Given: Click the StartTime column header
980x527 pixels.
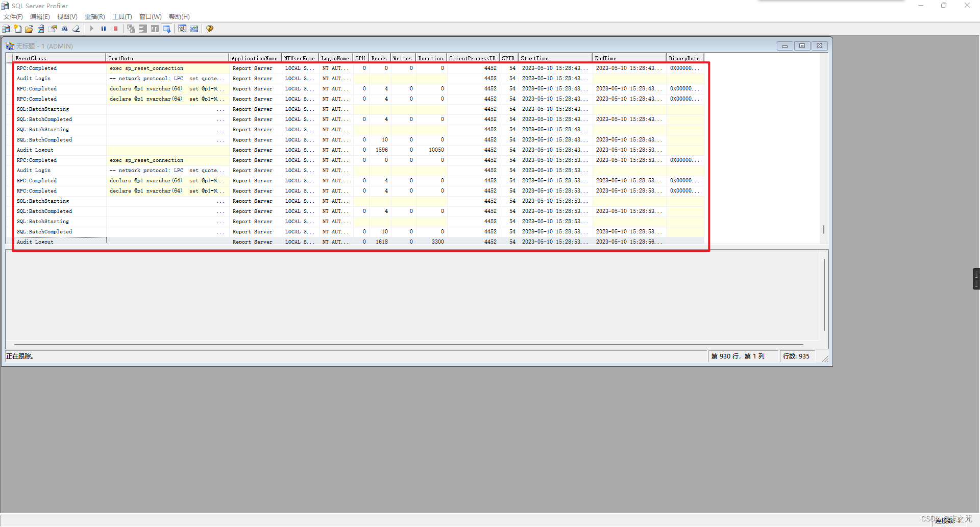Looking at the screenshot, I should (555, 58).
